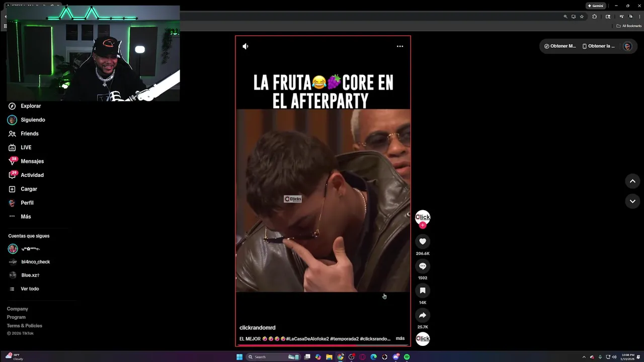Open Blue.xz† followed account
This screenshot has height=362, width=644.
[30, 275]
